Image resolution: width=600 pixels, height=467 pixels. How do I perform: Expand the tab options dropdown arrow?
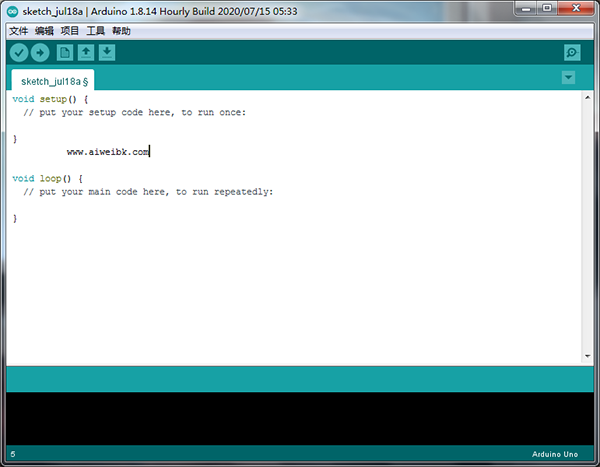point(569,78)
